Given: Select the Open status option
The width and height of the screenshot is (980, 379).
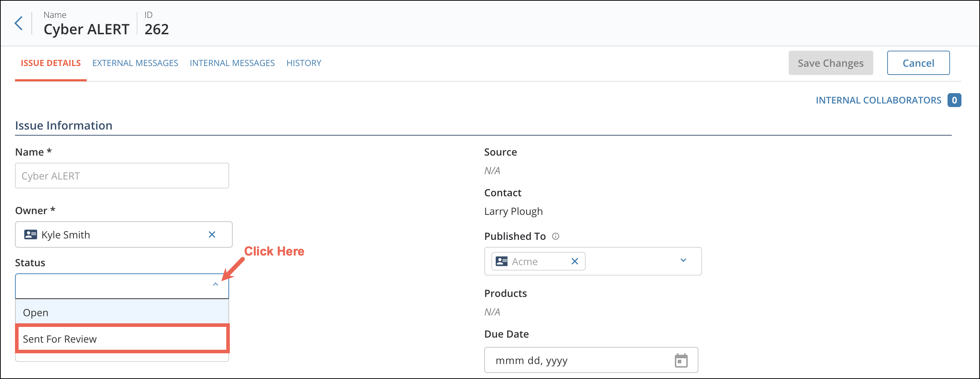Looking at the screenshot, I should click(122, 312).
